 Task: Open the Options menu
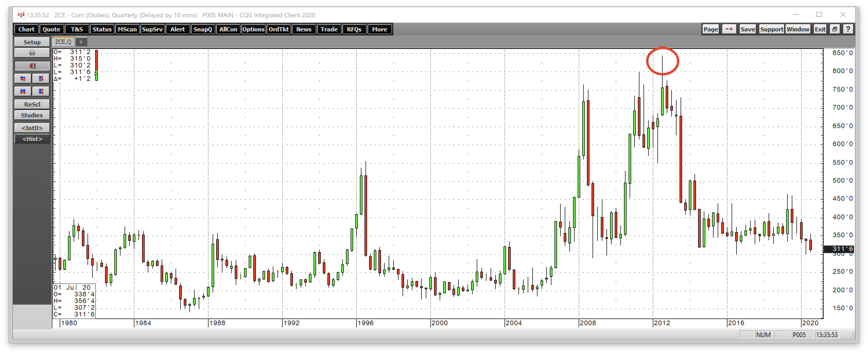253,29
